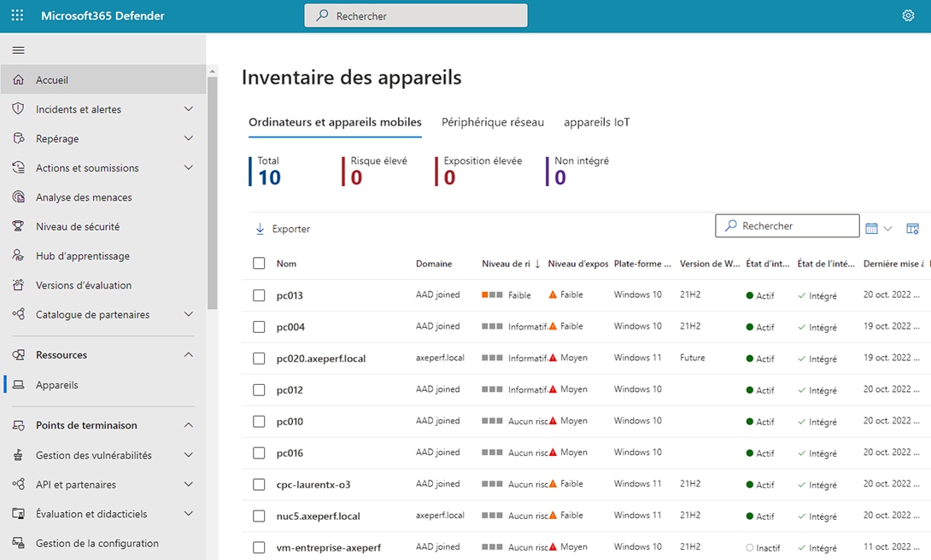
Task: Tick the select-all checkbox beside Nom
Action: [x=259, y=263]
